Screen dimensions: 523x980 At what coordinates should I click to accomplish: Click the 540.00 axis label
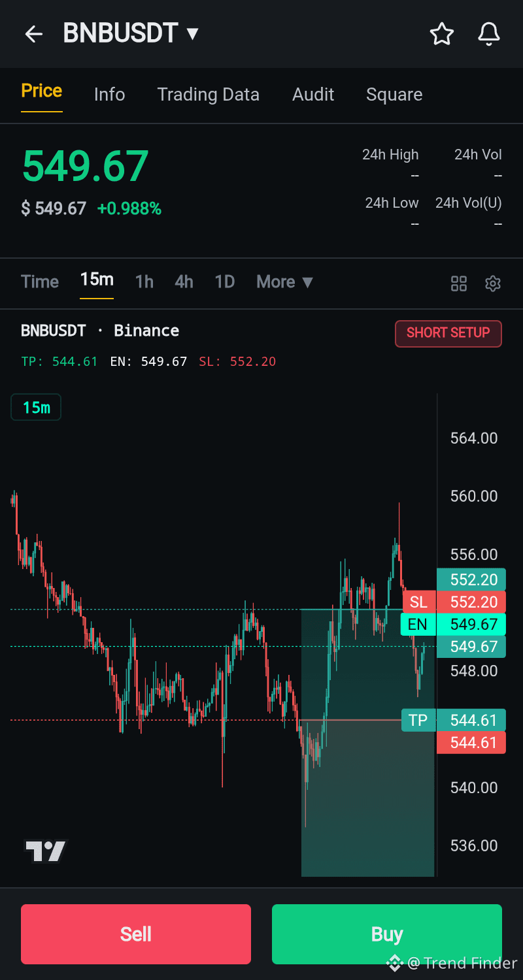[x=474, y=787]
